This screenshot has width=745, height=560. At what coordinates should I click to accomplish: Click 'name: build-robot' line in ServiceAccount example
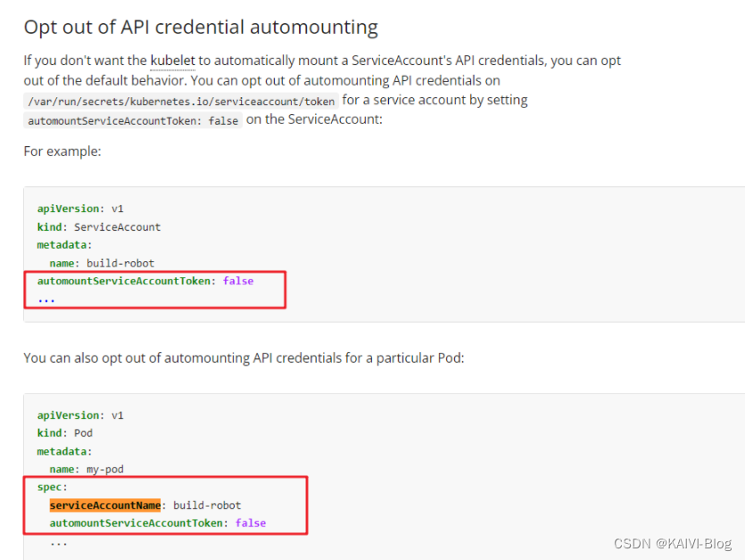pos(102,263)
